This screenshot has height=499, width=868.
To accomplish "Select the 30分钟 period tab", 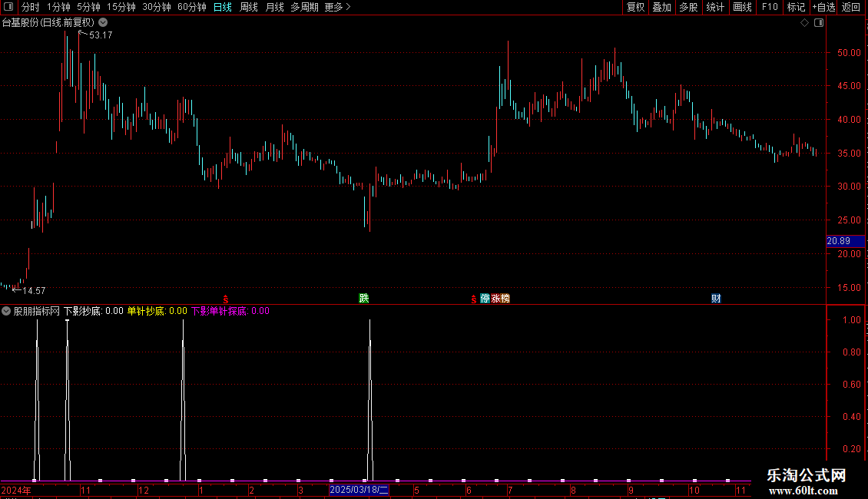I will (x=157, y=7).
